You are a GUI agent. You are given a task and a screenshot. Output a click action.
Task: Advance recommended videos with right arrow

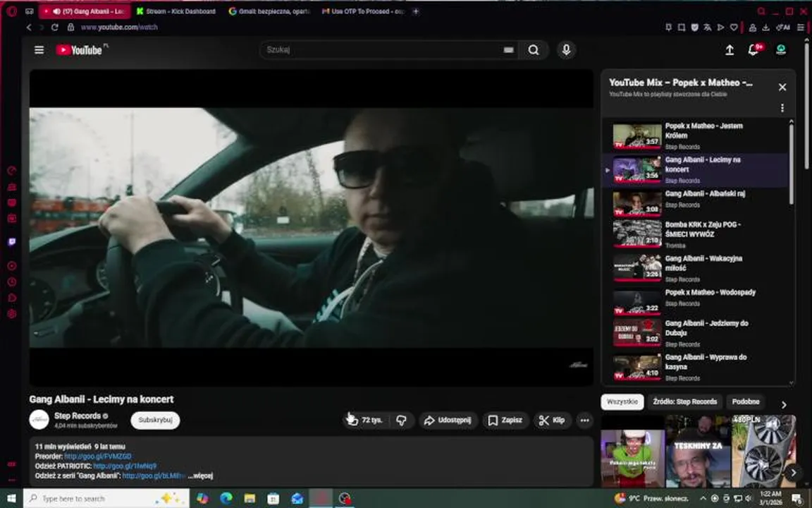pyautogui.click(x=793, y=472)
